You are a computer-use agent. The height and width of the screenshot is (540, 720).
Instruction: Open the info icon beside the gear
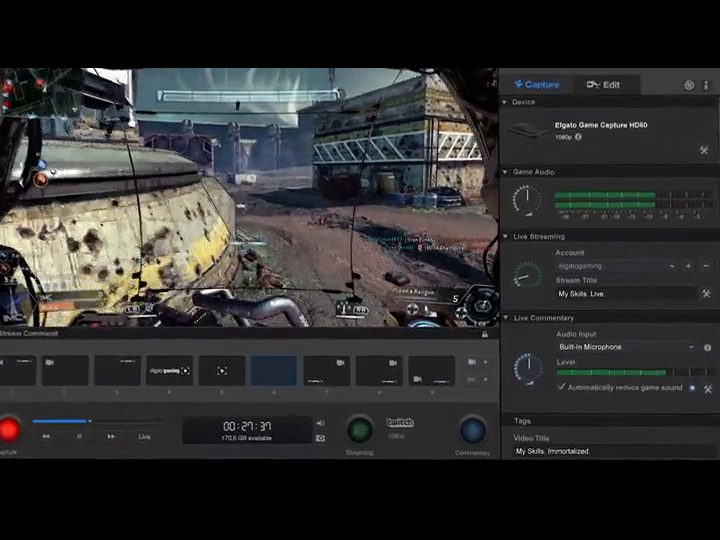tap(706, 85)
